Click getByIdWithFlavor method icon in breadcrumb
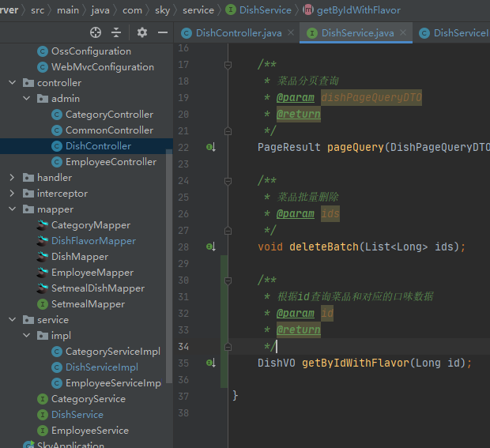This screenshot has width=490, height=448. pyautogui.click(x=308, y=10)
